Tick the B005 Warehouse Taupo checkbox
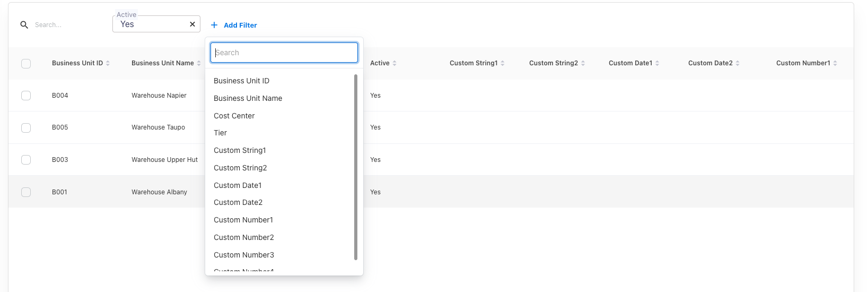 26,128
